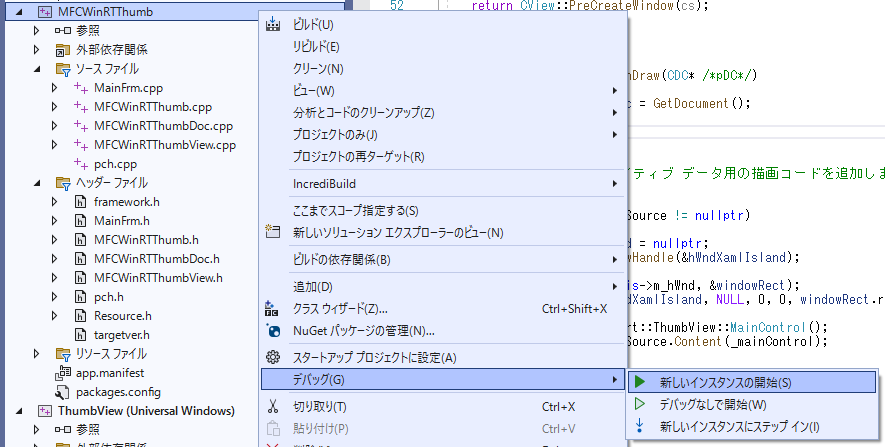Expand the 外部依存関係 node
The image size is (885, 447).
coord(37,50)
